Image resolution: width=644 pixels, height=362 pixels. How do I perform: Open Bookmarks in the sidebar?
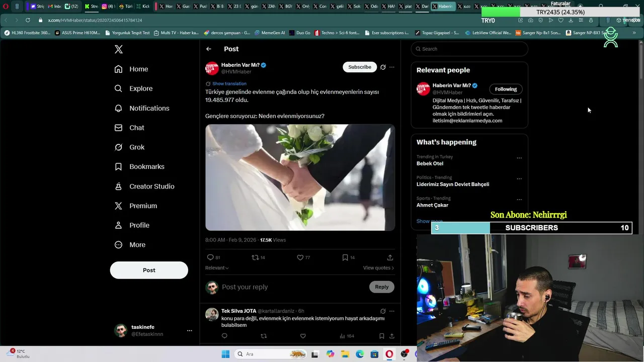(x=139, y=166)
